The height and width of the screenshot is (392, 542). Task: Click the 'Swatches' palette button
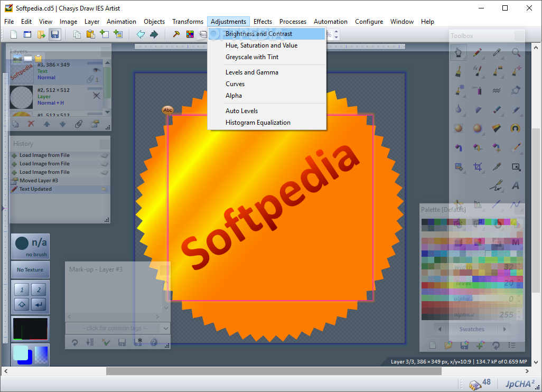click(472, 329)
